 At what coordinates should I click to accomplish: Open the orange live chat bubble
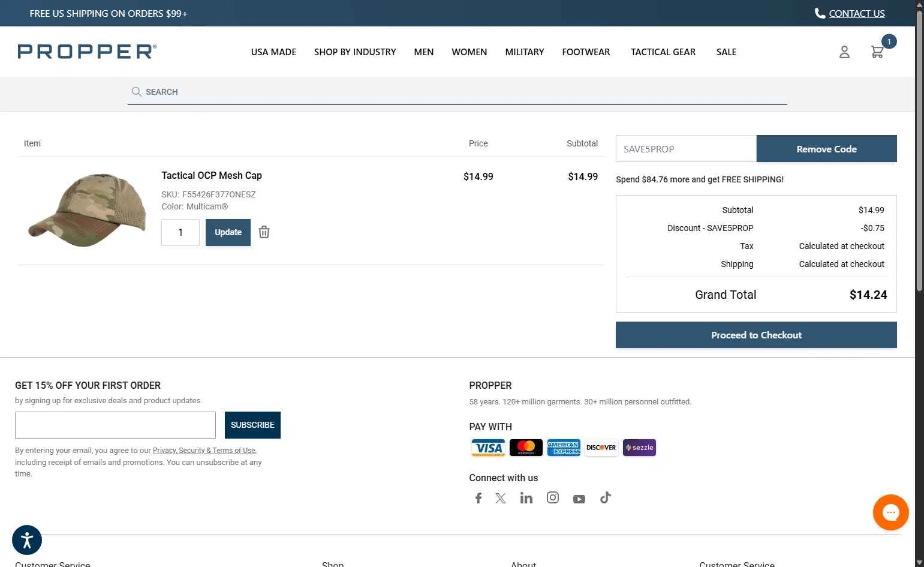(x=891, y=512)
